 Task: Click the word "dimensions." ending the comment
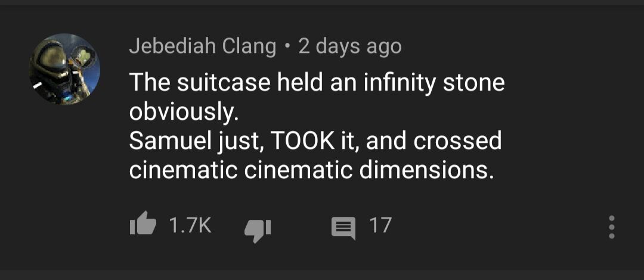coord(426,170)
